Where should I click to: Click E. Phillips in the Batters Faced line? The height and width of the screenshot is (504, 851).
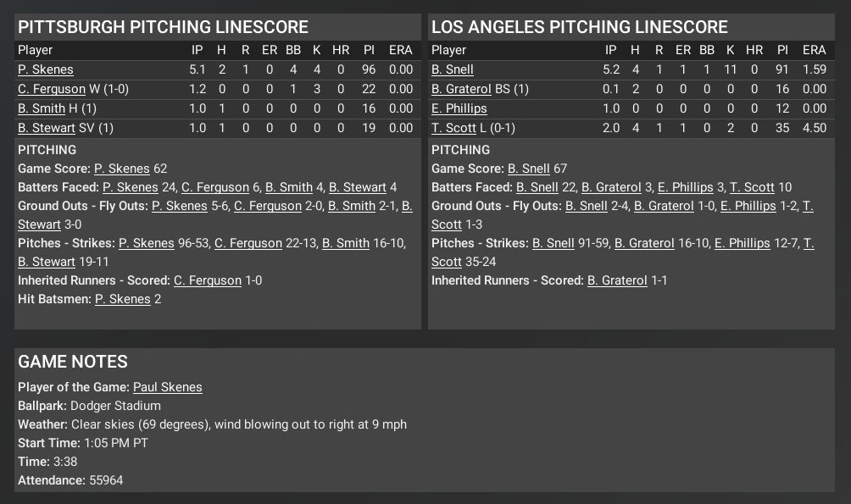click(686, 187)
